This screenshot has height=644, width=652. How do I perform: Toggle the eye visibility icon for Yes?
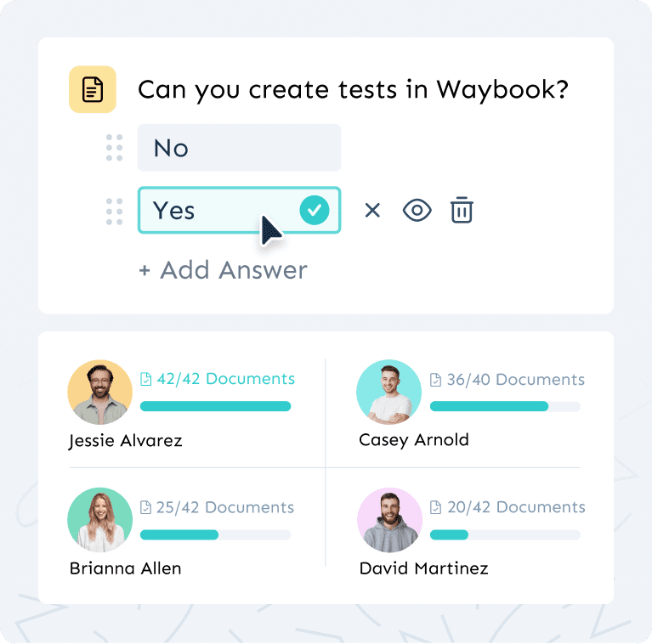(x=417, y=210)
